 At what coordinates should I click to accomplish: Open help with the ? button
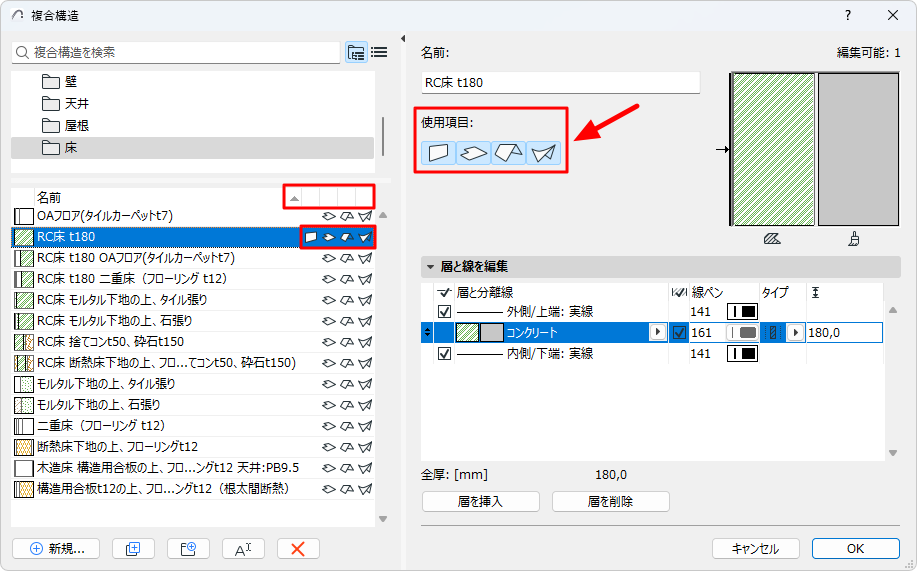click(x=847, y=16)
